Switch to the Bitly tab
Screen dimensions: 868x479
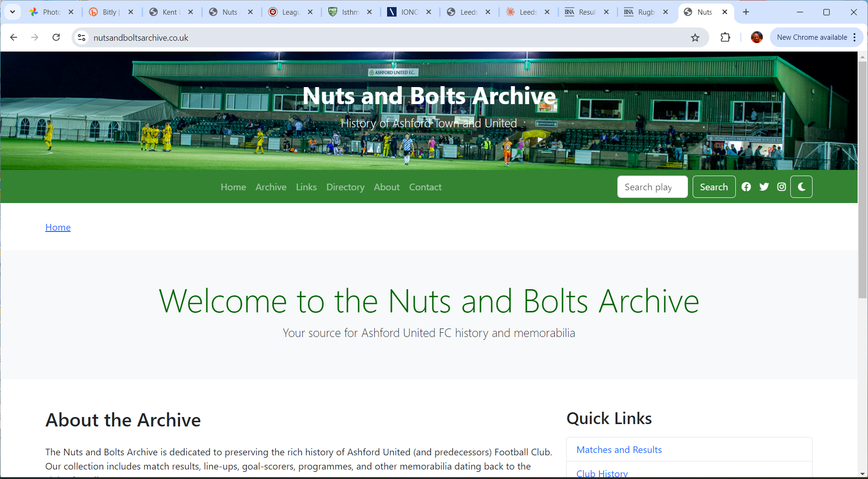click(x=110, y=12)
